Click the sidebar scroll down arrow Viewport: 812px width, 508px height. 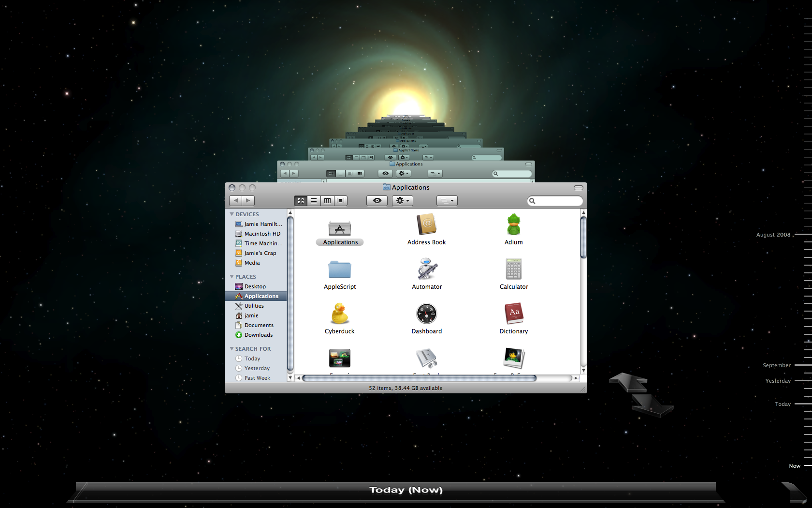(290, 378)
